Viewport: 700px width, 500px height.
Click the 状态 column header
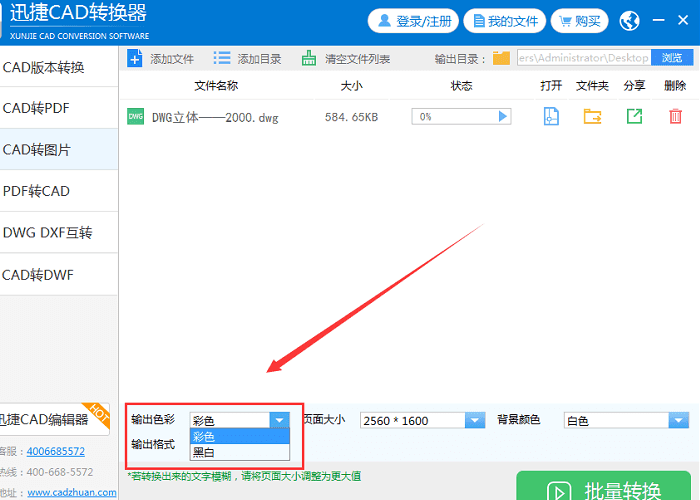pyautogui.click(x=461, y=85)
